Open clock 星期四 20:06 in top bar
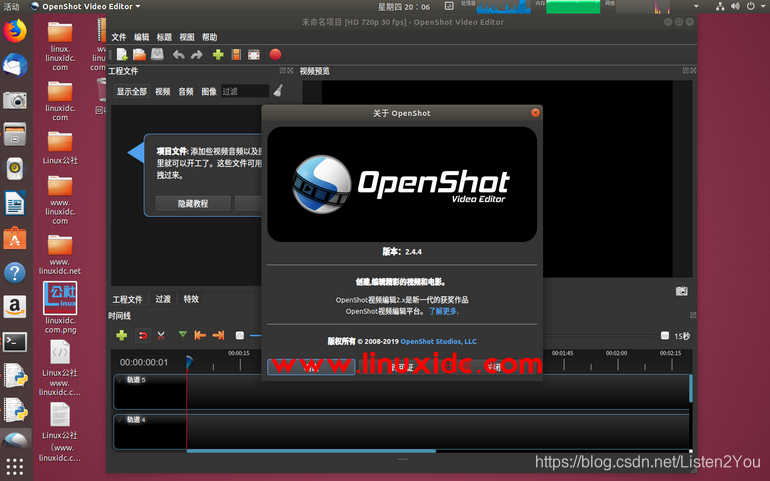This screenshot has width=770, height=481. pyautogui.click(x=403, y=7)
